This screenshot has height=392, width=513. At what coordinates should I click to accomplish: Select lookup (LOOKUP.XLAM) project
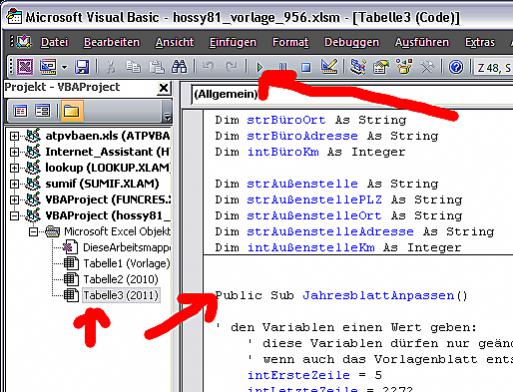107,168
